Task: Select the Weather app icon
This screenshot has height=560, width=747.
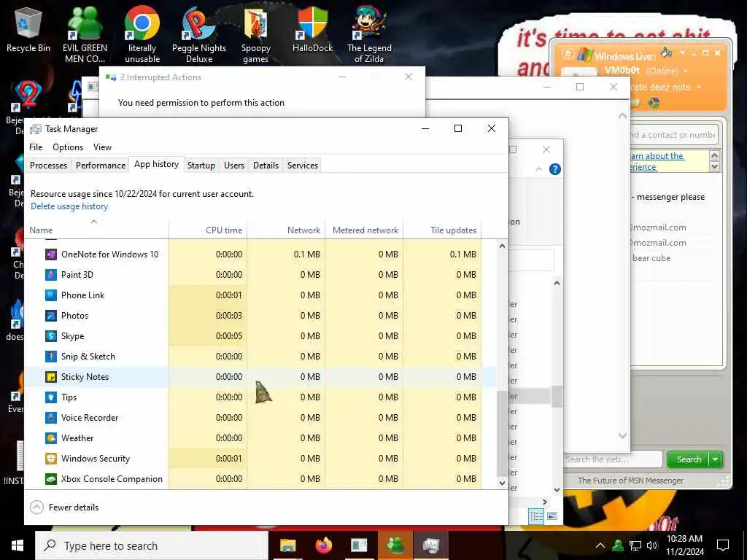Action: click(51, 438)
